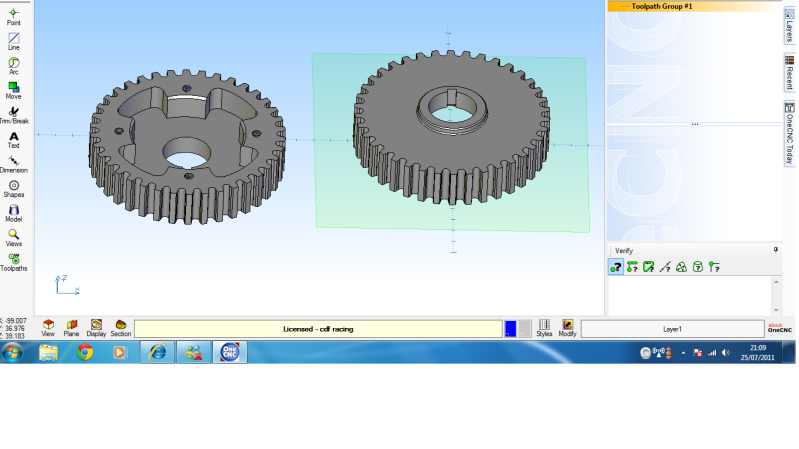Screen dimensions: 799x449
Task: Switch to the Recent side tab
Action: click(789, 73)
